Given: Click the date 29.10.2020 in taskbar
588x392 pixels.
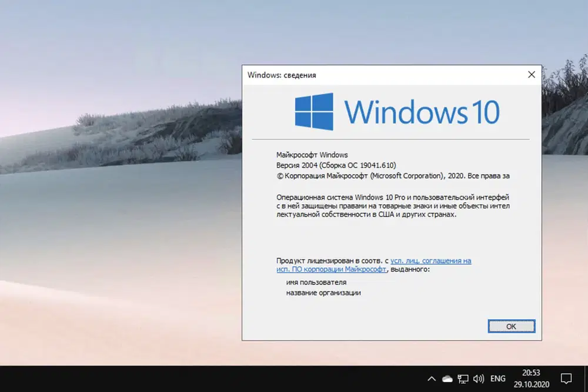Looking at the screenshot, I should point(530,384).
